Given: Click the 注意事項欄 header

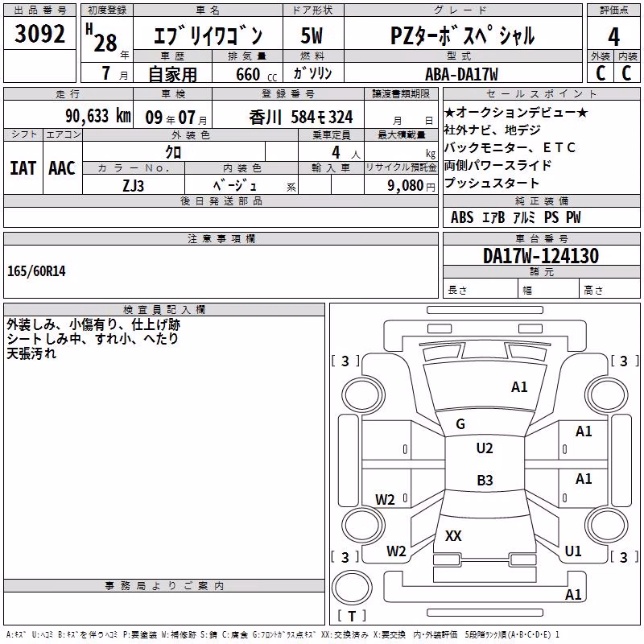Looking at the screenshot, I should 221,238.
